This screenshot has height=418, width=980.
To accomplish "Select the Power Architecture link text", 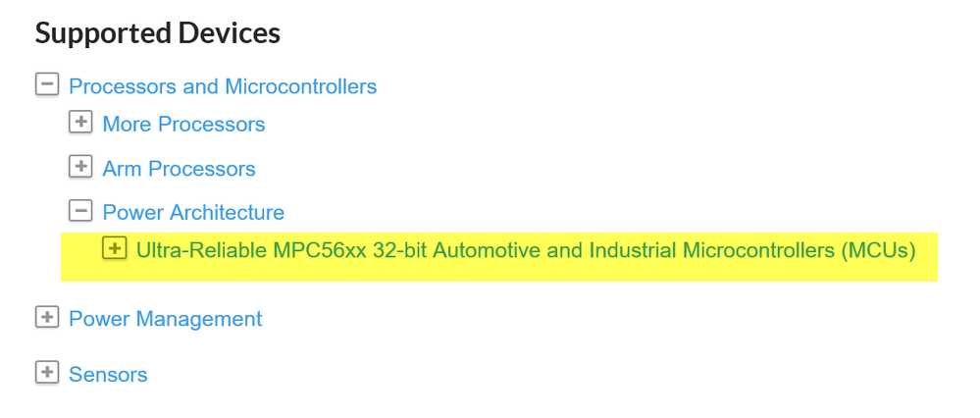I will pos(193,213).
